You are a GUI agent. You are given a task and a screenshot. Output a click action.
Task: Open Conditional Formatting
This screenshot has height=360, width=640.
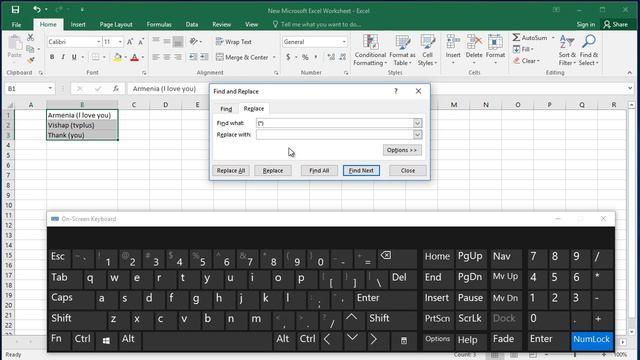[370, 50]
